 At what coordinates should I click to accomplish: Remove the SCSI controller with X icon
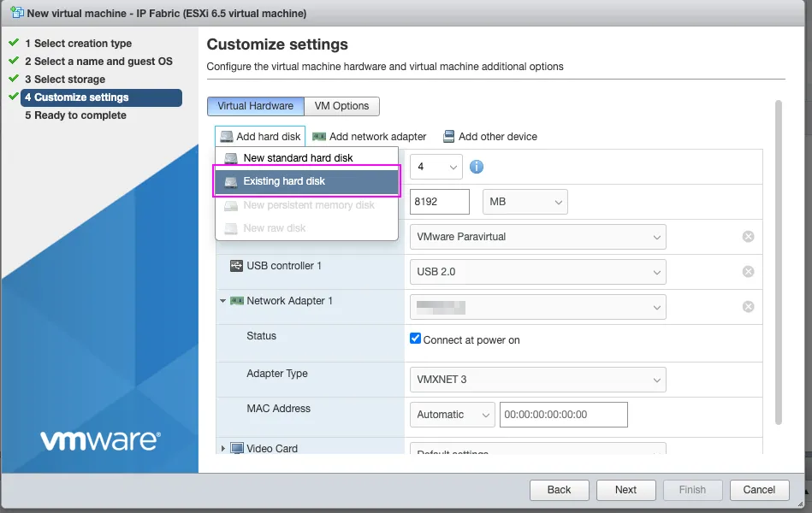748,237
